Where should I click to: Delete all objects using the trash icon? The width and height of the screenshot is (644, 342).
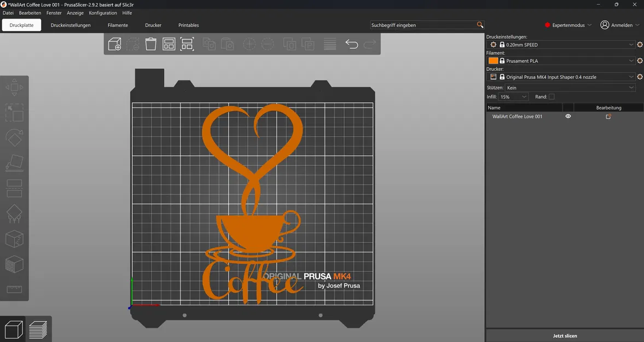point(150,44)
